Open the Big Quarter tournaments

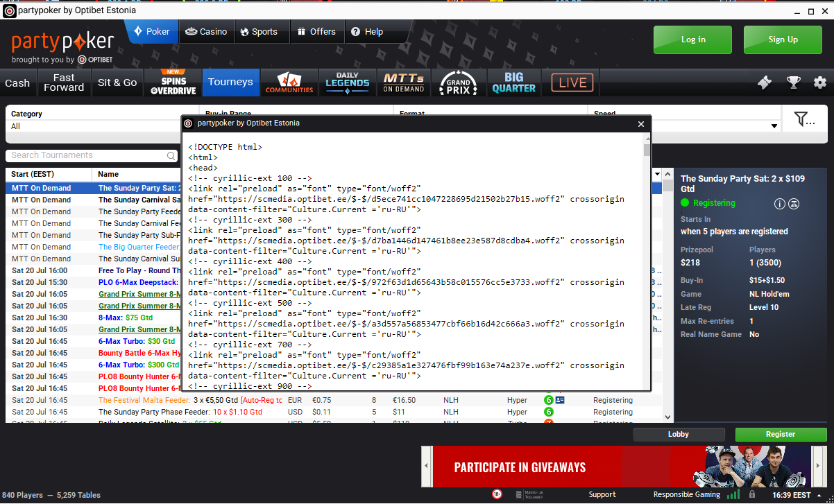pyautogui.click(x=514, y=82)
